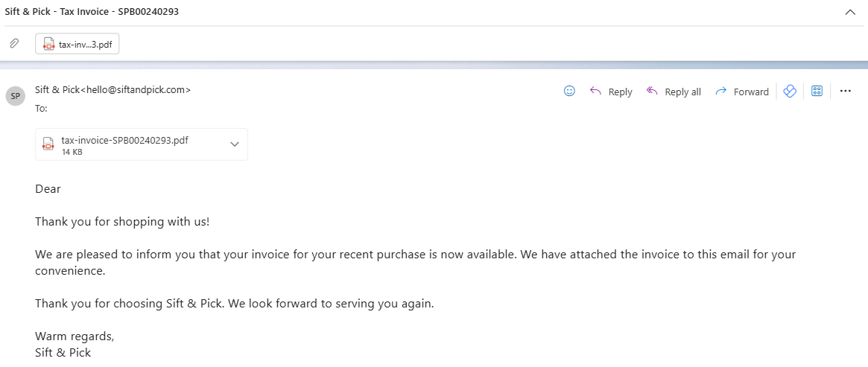Viewport: 868px width, 367px height.
Task: Select the Reply all text label
Action: [682, 92]
